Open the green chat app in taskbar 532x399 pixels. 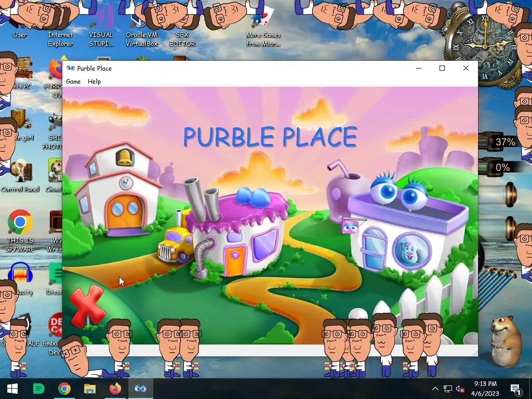[x=38, y=389]
